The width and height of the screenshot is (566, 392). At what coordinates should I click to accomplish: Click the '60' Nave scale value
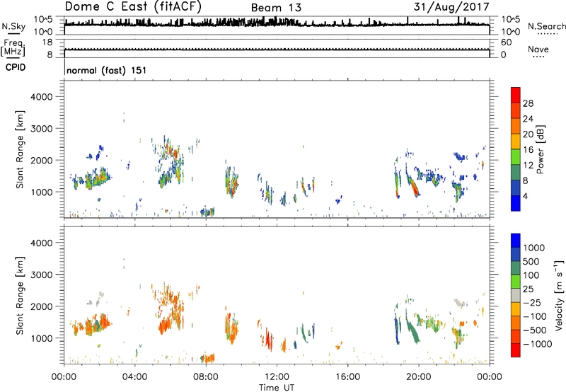(506, 42)
